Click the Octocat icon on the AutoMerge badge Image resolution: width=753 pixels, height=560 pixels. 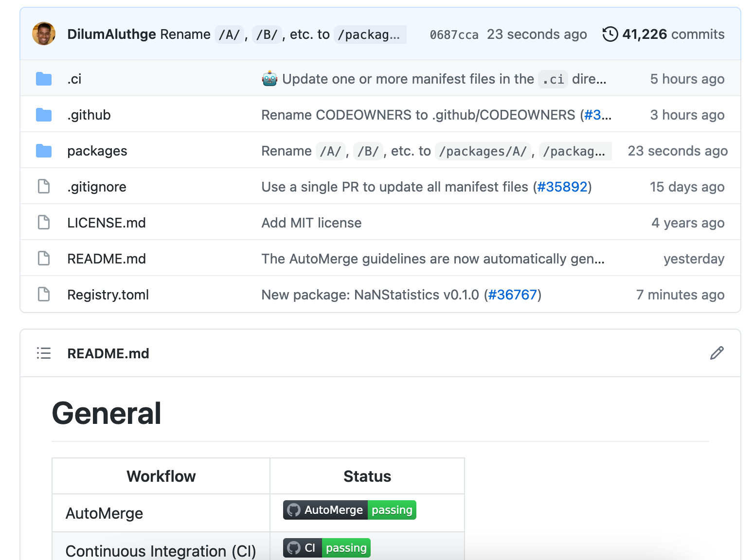[x=294, y=509]
